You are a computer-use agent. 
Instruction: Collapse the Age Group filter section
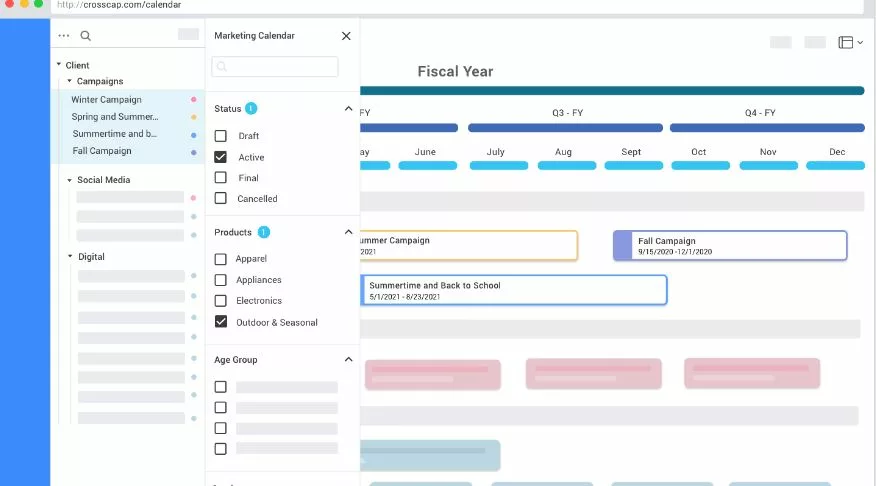click(349, 359)
